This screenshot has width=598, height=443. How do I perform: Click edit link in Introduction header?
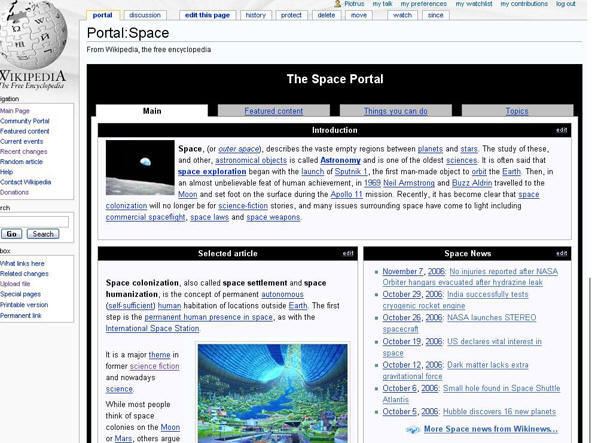point(561,130)
